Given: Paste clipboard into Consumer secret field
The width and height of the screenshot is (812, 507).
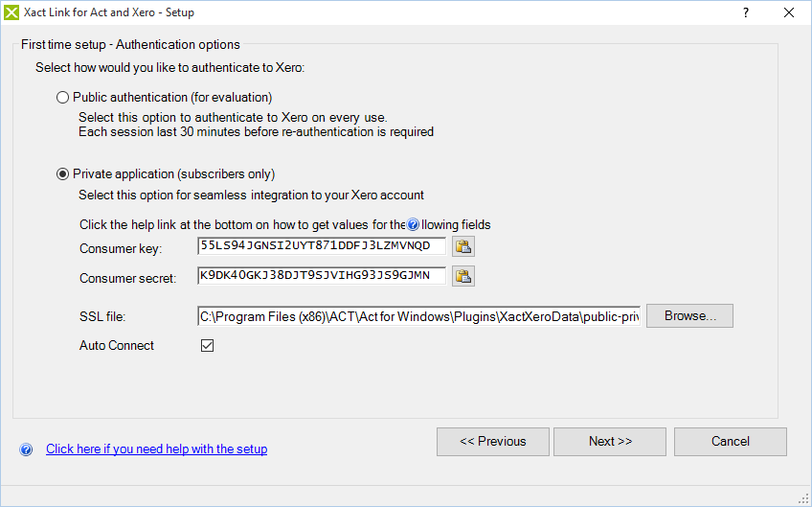Looking at the screenshot, I should pyautogui.click(x=463, y=277).
